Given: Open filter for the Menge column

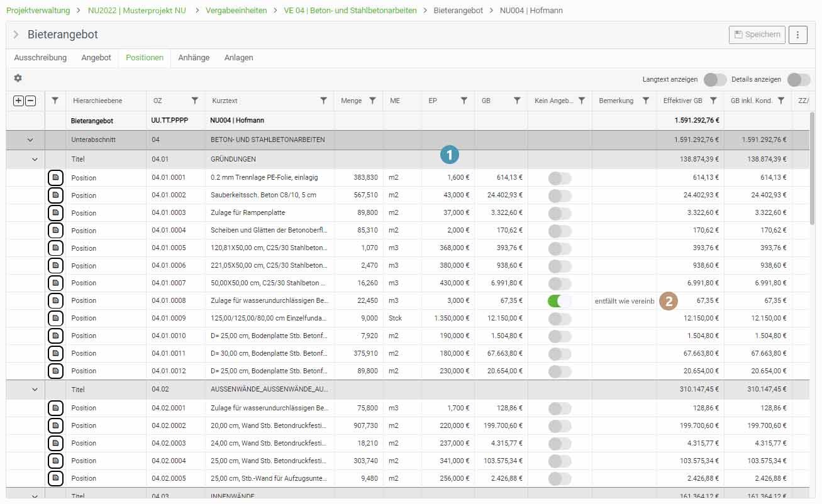Looking at the screenshot, I should (372, 101).
